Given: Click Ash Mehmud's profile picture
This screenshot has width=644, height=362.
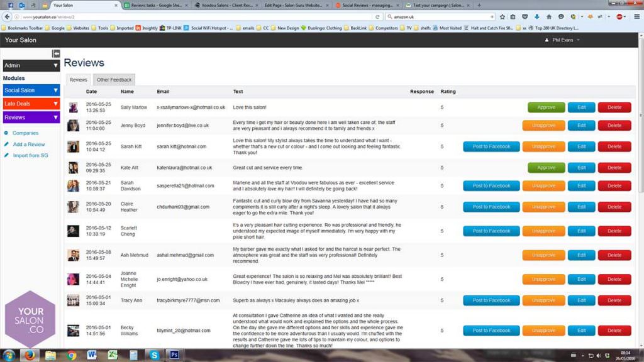Looking at the screenshot, I should point(73,255).
